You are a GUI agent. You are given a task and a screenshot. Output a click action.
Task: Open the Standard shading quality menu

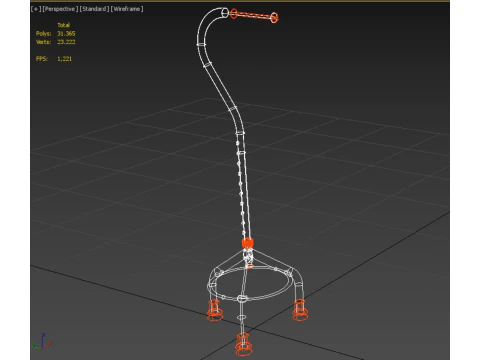(x=94, y=9)
